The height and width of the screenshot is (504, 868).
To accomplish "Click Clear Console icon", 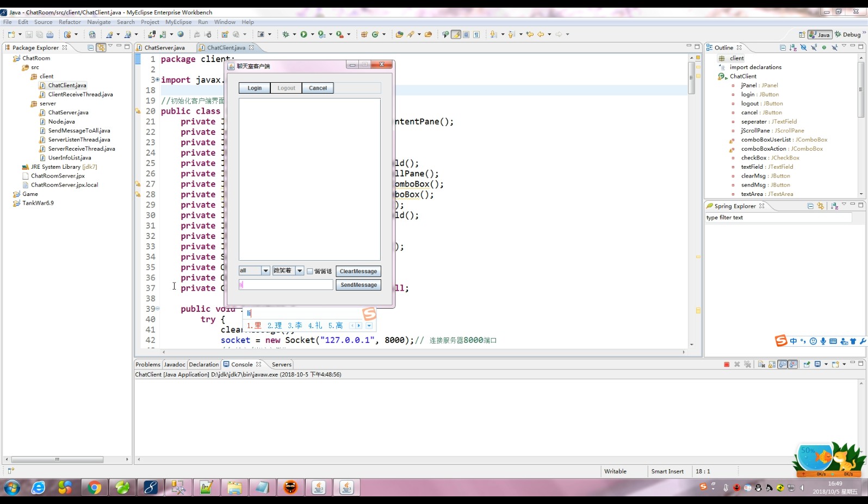I will [x=761, y=364].
